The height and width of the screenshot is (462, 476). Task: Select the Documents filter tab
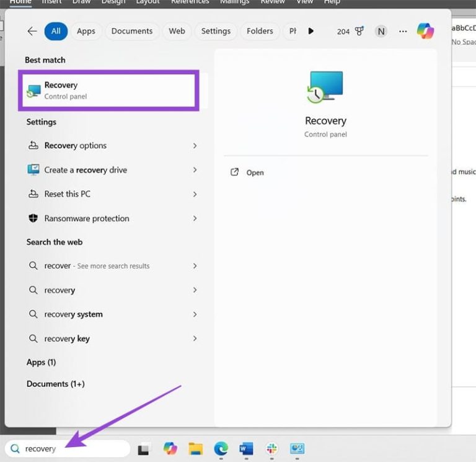pyautogui.click(x=132, y=31)
